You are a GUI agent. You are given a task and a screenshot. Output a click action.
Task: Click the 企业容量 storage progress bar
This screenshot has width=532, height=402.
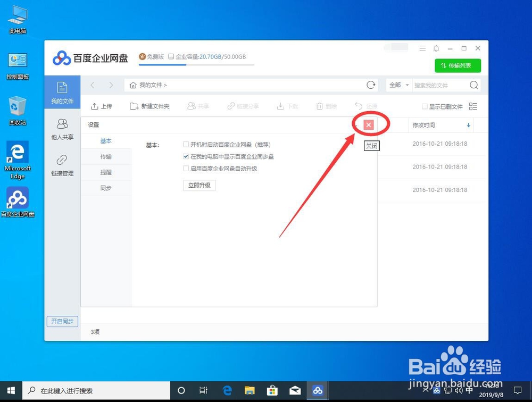pos(196,64)
